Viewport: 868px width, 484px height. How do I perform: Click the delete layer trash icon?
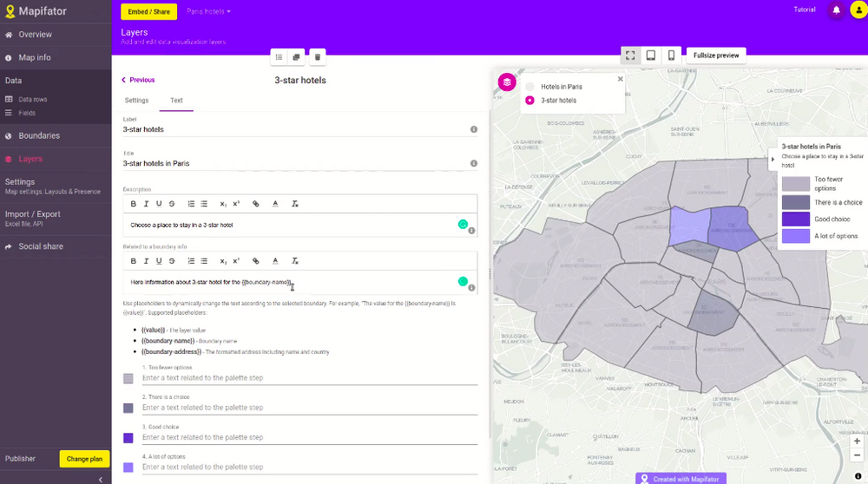(317, 57)
